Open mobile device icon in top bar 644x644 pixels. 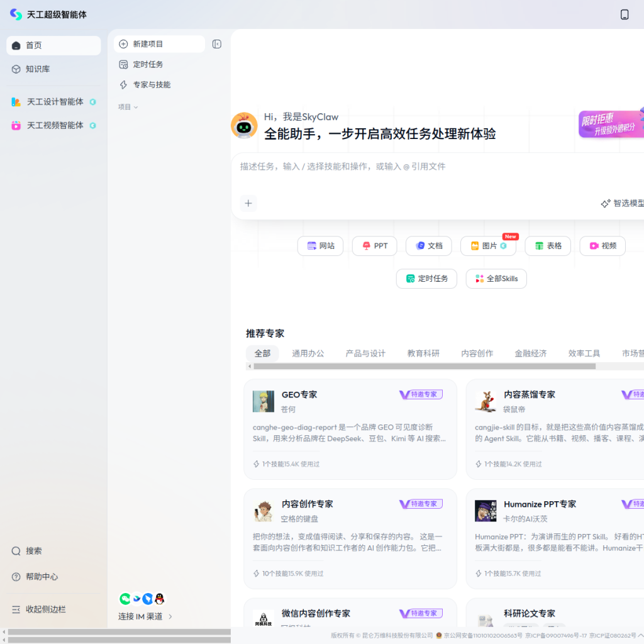624,14
